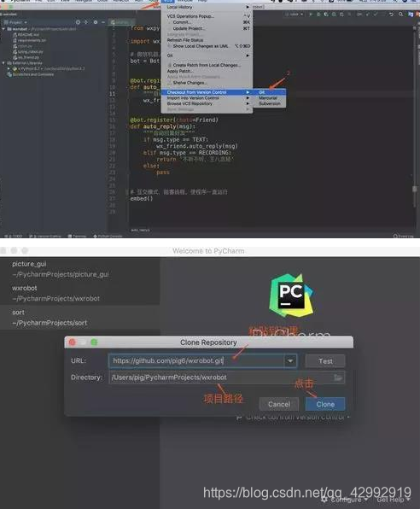The width and height of the screenshot is (420, 509).
Task: Open the Local History submenu
Action: [x=207, y=7]
